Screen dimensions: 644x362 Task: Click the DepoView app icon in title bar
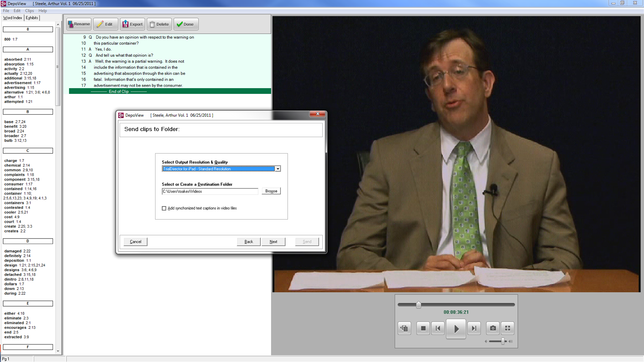pyautogui.click(x=3, y=3)
